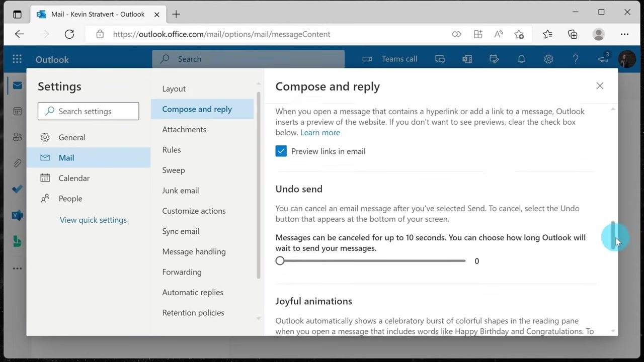The height and width of the screenshot is (362, 644).
Task: Open the Teams chat icon in header
Action: [x=440, y=59]
